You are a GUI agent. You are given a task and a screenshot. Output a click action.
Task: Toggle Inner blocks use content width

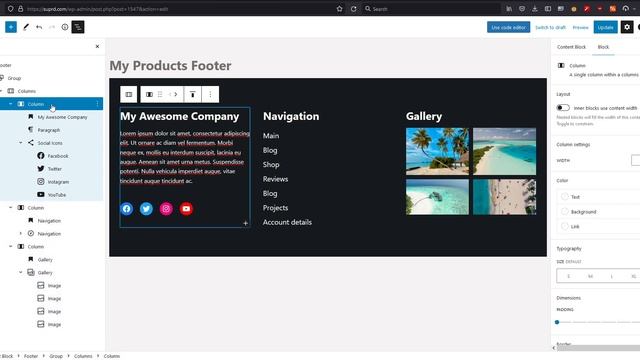click(563, 108)
